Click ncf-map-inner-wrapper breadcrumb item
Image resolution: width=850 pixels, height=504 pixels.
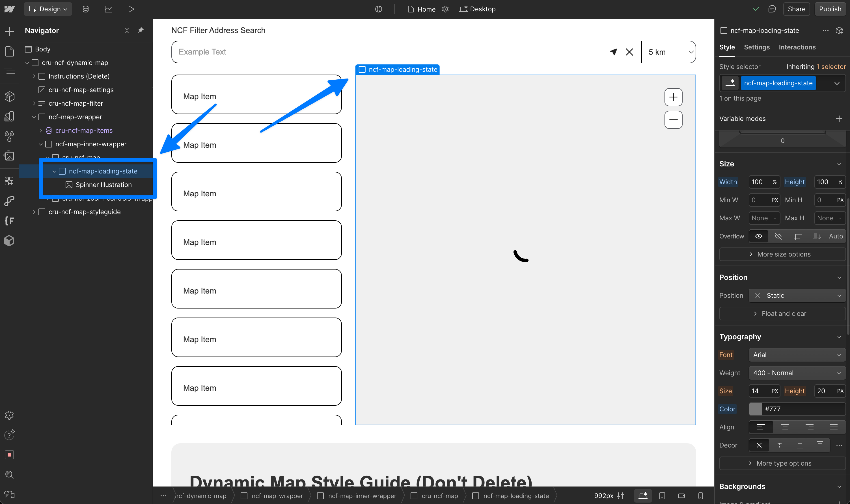[357, 496]
